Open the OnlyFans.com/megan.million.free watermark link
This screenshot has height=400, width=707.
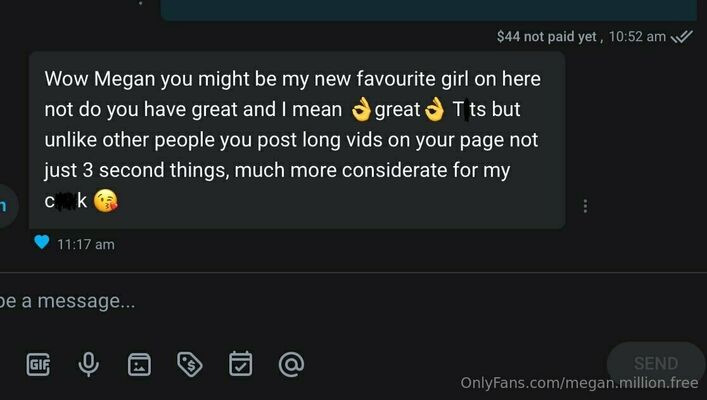click(579, 383)
